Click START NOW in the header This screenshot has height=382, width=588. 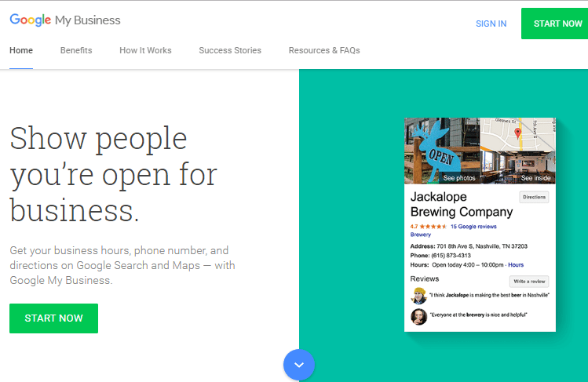[x=554, y=24]
